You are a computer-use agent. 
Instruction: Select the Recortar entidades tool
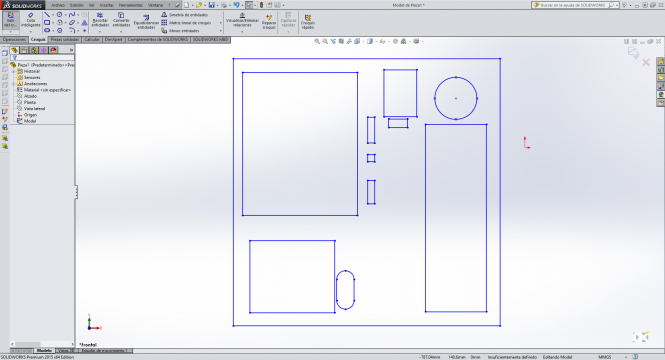[x=100, y=20]
